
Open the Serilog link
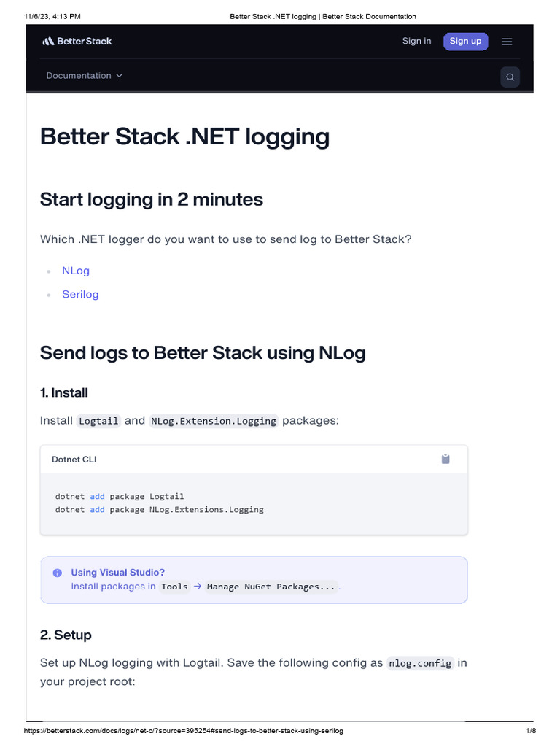point(80,294)
